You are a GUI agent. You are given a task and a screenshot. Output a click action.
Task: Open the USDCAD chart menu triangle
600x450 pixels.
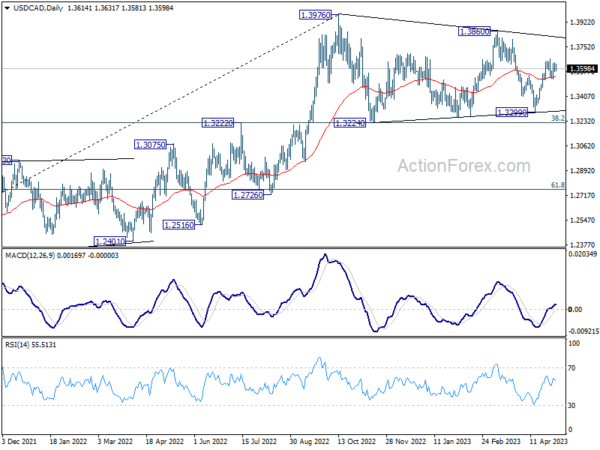pos(7,8)
